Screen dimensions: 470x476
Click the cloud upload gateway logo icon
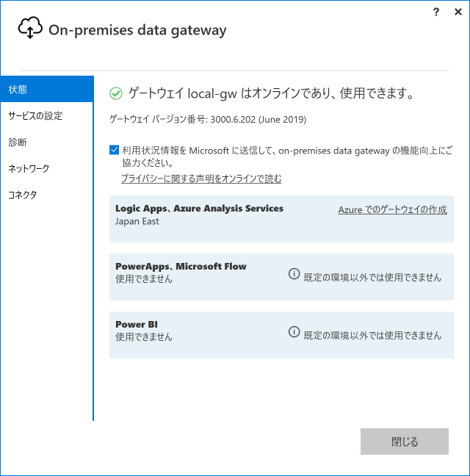pos(29,29)
